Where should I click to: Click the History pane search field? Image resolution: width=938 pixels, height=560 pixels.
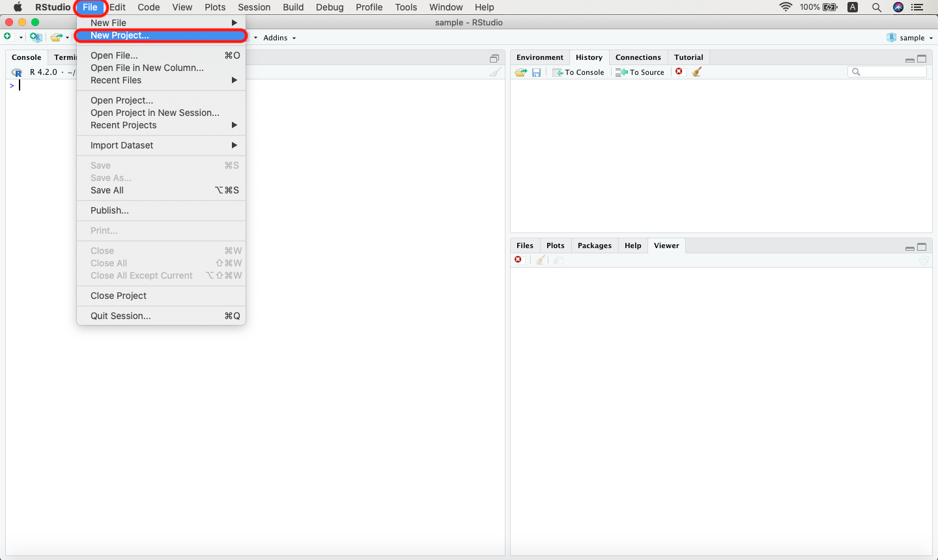pyautogui.click(x=887, y=72)
